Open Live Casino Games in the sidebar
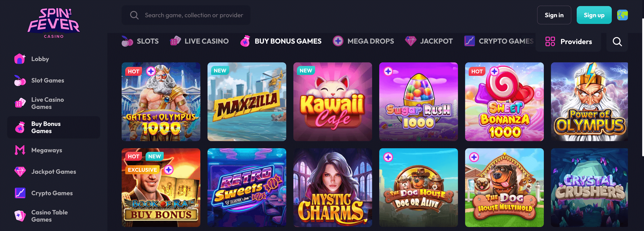The width and height of the screenshot is (644, 231). [47, 103]
